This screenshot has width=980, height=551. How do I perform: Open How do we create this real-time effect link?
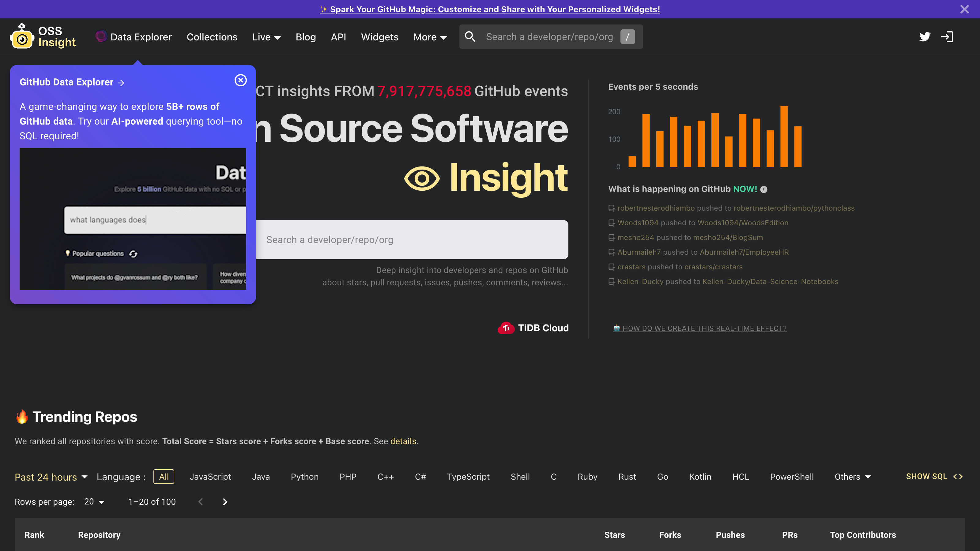(x=699, y=328)
